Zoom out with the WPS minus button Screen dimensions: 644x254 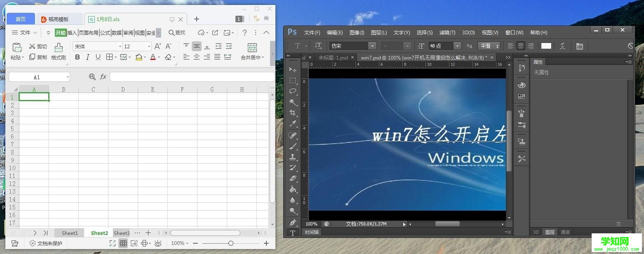[195, 243]
